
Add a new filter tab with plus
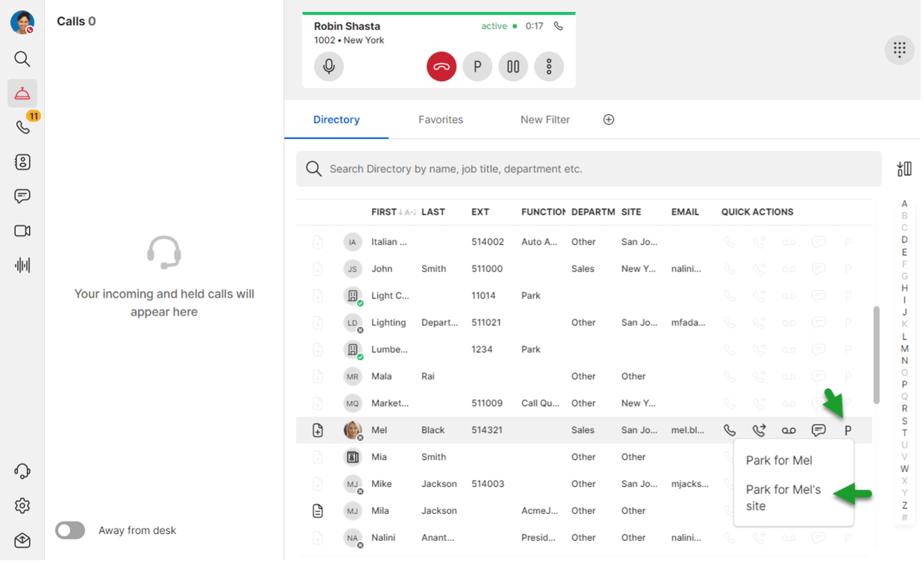[x=608, y=120]
